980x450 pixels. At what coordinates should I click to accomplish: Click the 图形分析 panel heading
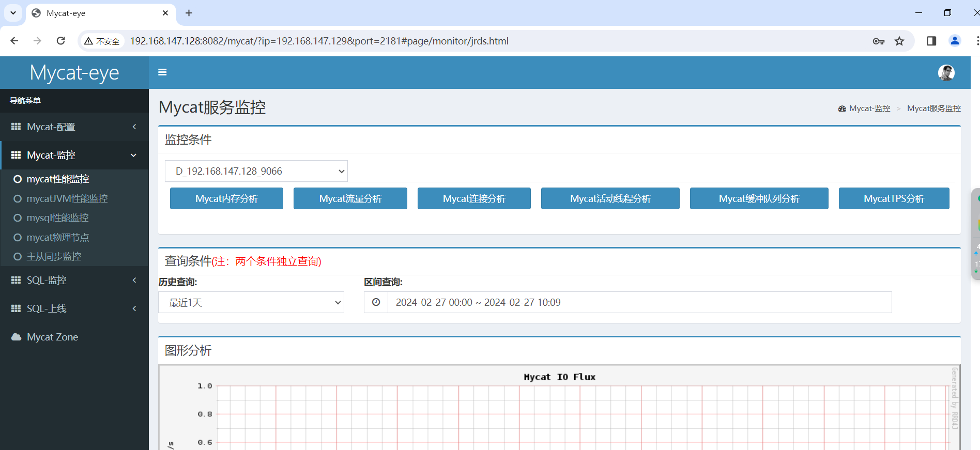pyautogui.click(x=188, y=350)
